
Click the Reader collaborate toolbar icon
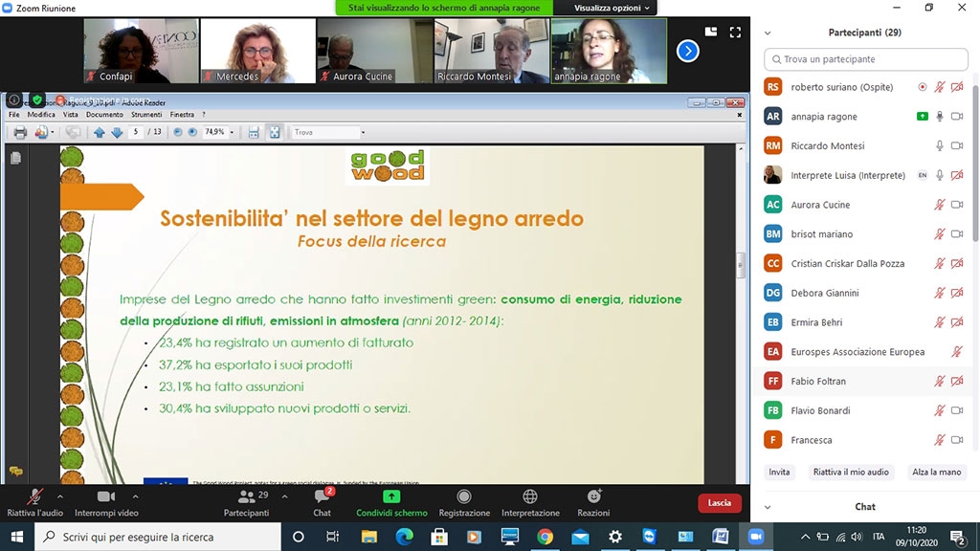point(41,132)
